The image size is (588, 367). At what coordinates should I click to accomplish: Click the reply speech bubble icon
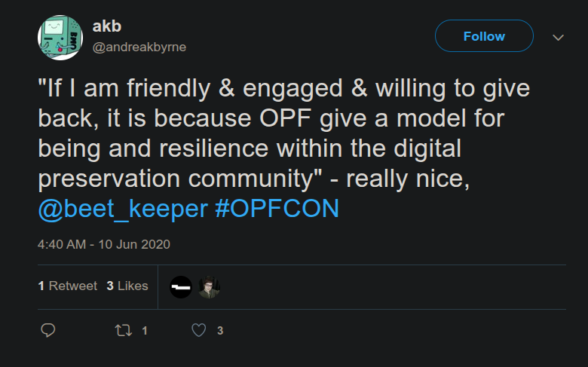coord(47,330)
